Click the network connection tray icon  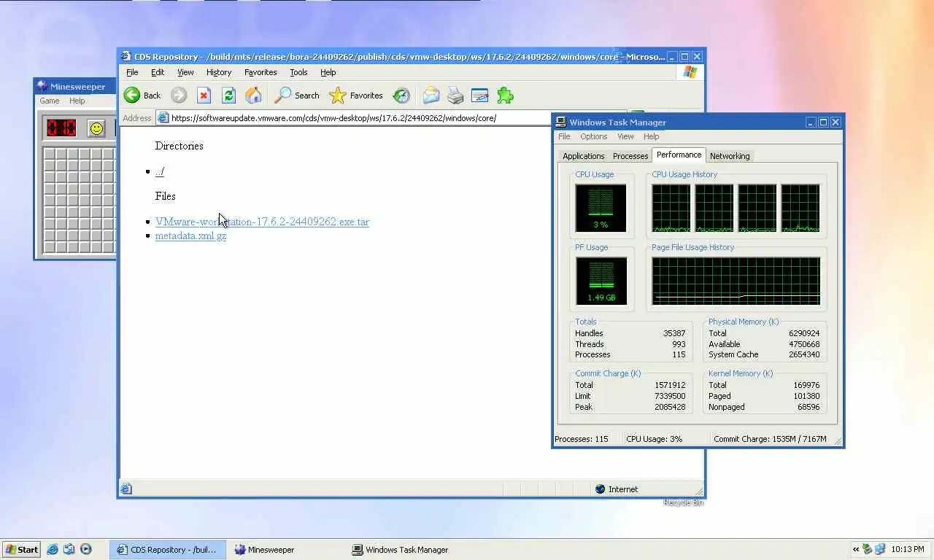pos(880,550)
